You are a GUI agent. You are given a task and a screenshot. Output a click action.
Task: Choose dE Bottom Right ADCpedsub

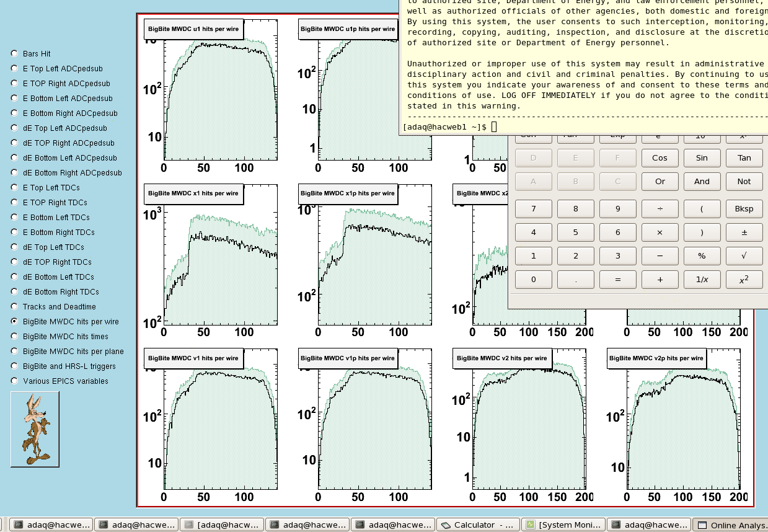14,173
